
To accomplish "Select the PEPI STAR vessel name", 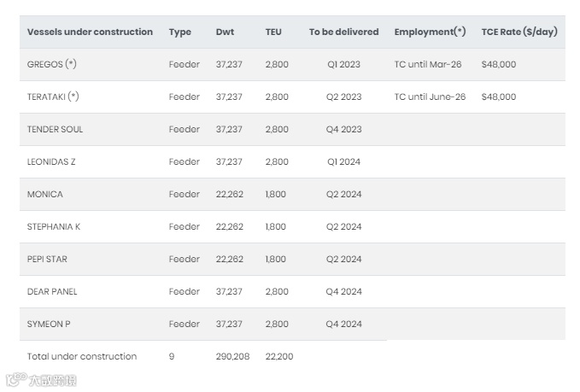I will pyautogui.click(x=49, y=260).
